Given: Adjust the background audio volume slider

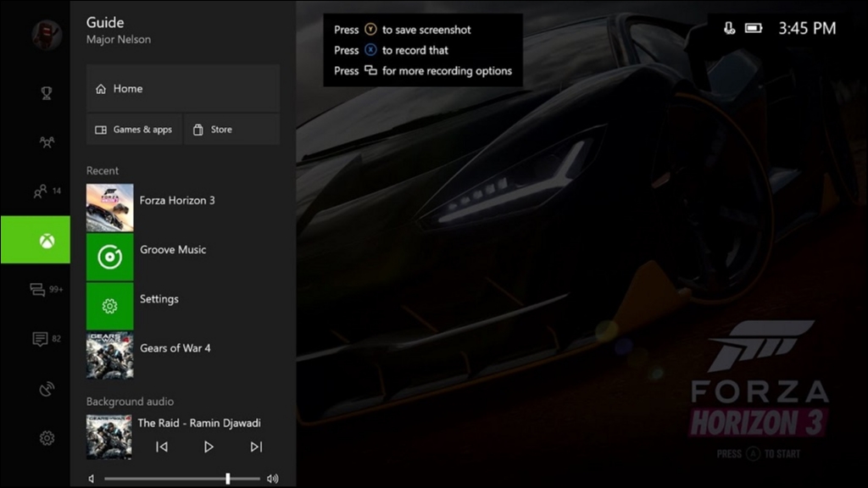Looking at the screenshot, I should point(182,479).
